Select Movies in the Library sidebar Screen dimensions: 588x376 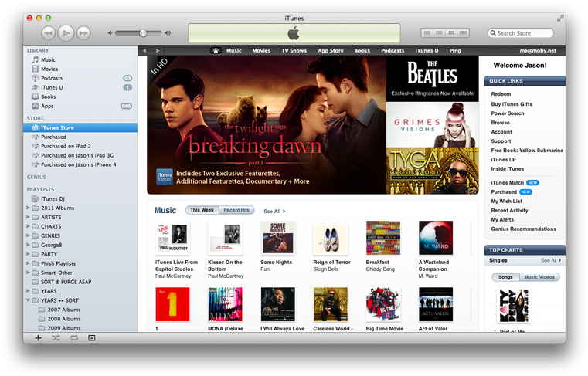[80, 69]
